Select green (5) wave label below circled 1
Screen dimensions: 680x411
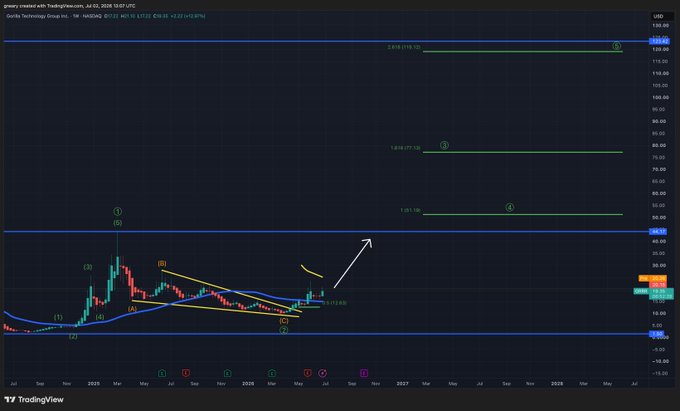[x=118, y=223]
